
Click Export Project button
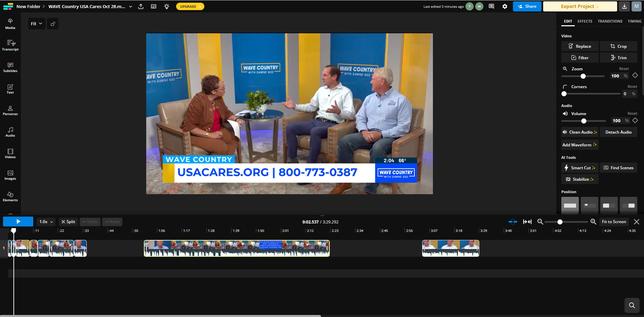pyautogui.click(x=580, y=6)
